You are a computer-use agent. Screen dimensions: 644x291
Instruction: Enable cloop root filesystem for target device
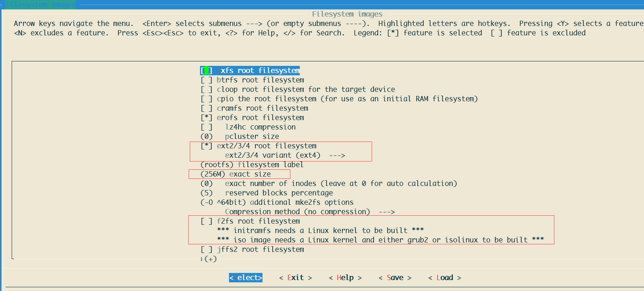coord(206,89)
